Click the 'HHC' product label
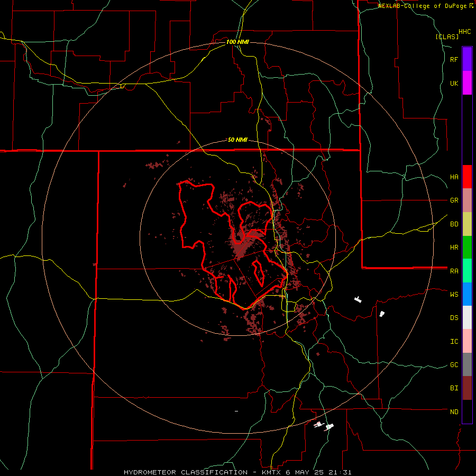 [x=465, y=32]
